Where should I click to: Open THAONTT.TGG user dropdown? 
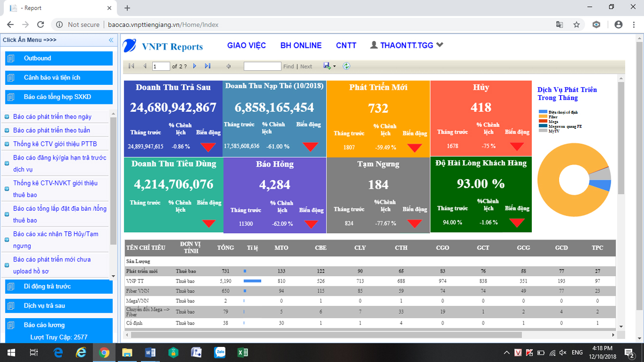tap(406, 45)
